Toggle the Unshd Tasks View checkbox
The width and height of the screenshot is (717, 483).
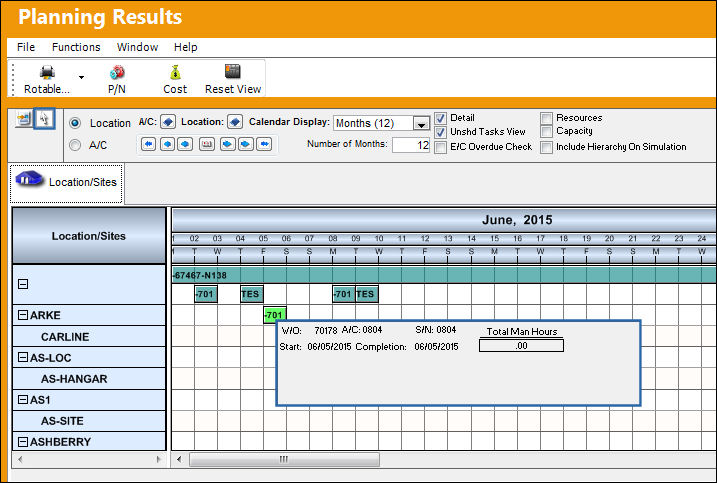pyautogui.click(x=440, y=133)
